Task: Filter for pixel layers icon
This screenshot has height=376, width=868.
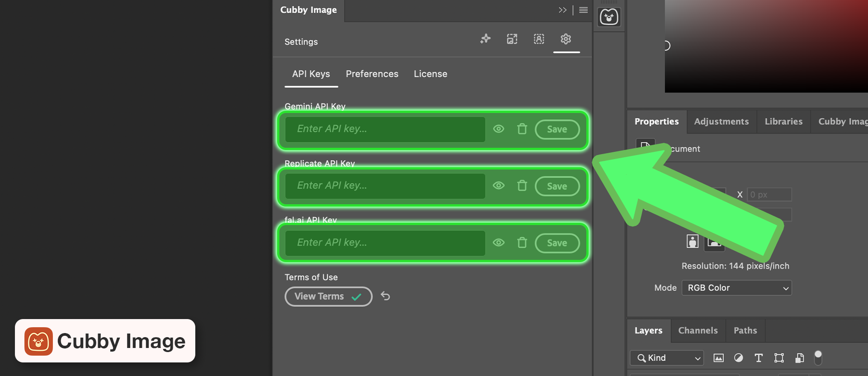Action: [718, 358]
